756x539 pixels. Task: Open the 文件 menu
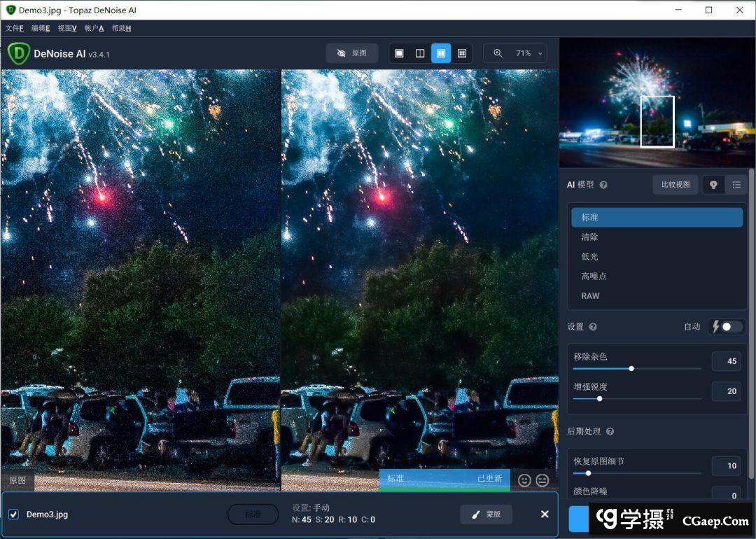click(15, 28)
